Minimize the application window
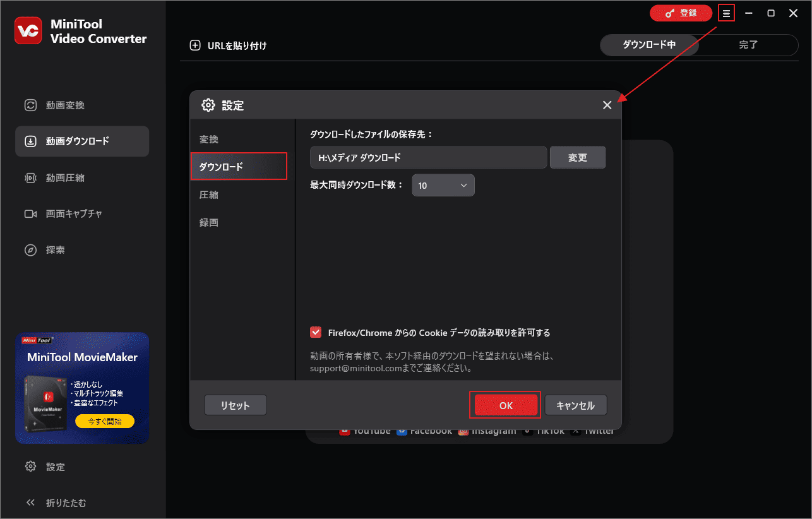Viewport: 812px width, 519px height. coord(748,13)
